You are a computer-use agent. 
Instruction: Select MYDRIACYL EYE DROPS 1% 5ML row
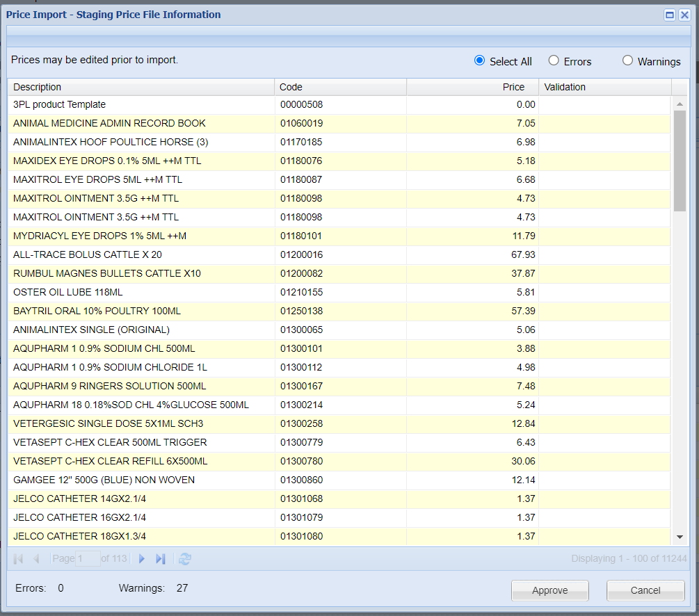click(339, 236)
